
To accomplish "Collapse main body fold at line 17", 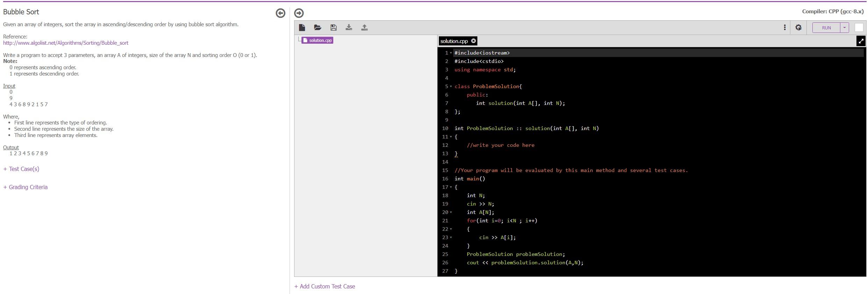I will click(x=451, y=187).
